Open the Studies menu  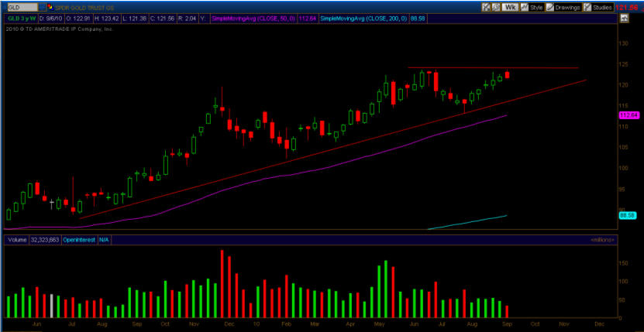click(598, 7)
